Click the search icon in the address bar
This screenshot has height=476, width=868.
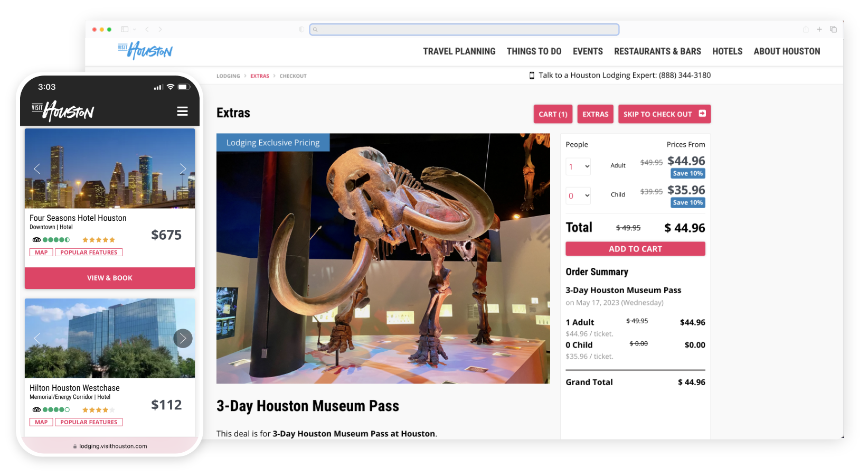pos(315,30)
